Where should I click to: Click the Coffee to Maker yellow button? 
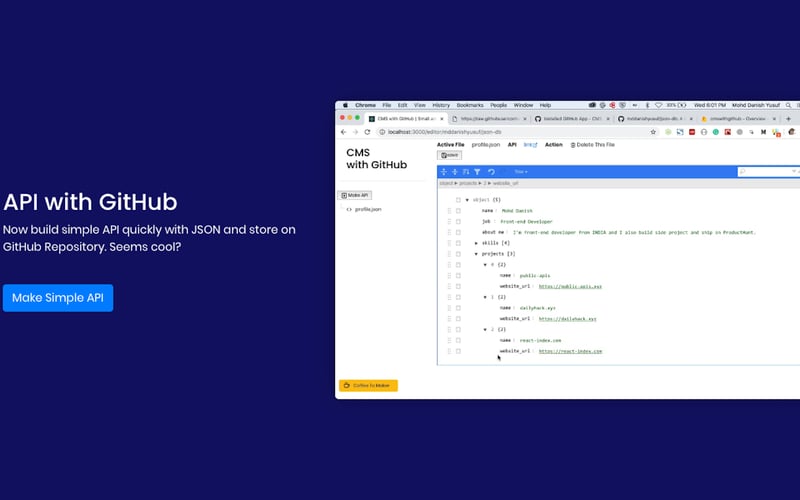point(368,386)
